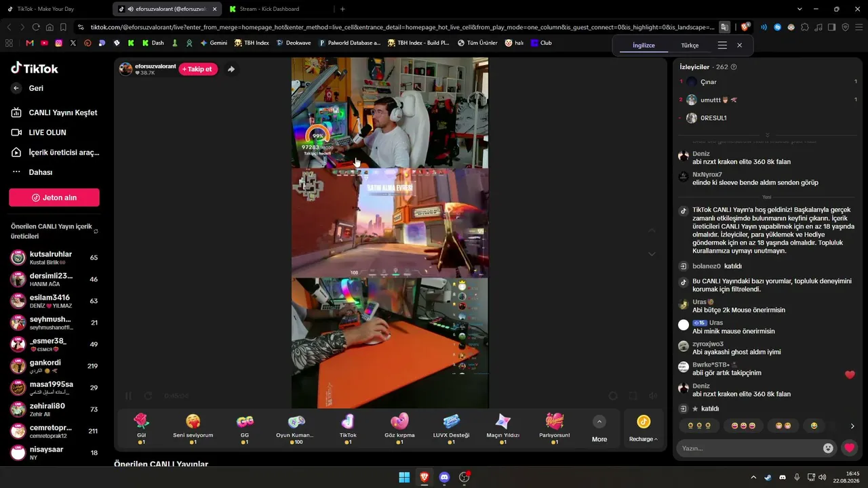The width and height of the screenshot is (868, 488).
Task: Send the GG gift
Action: click(245, 428)
